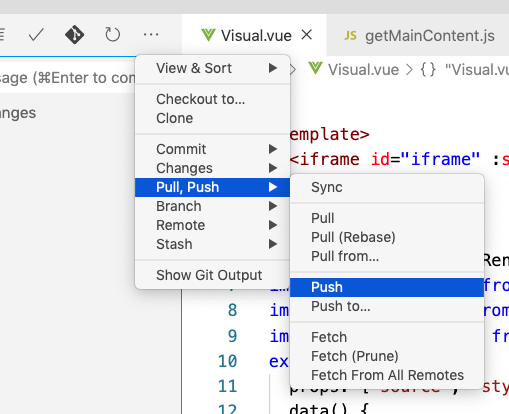Close the Visual.vue tab
Screen dimensions: 509x414
point(306,35)
